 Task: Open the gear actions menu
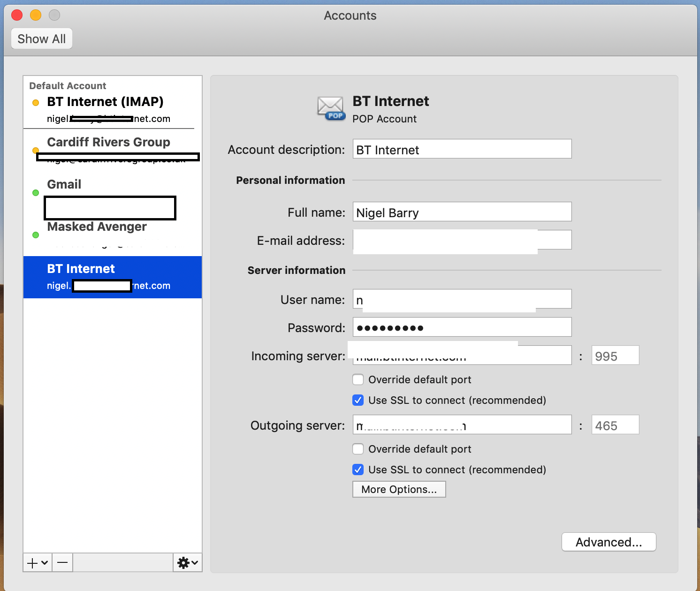(188, 562)
